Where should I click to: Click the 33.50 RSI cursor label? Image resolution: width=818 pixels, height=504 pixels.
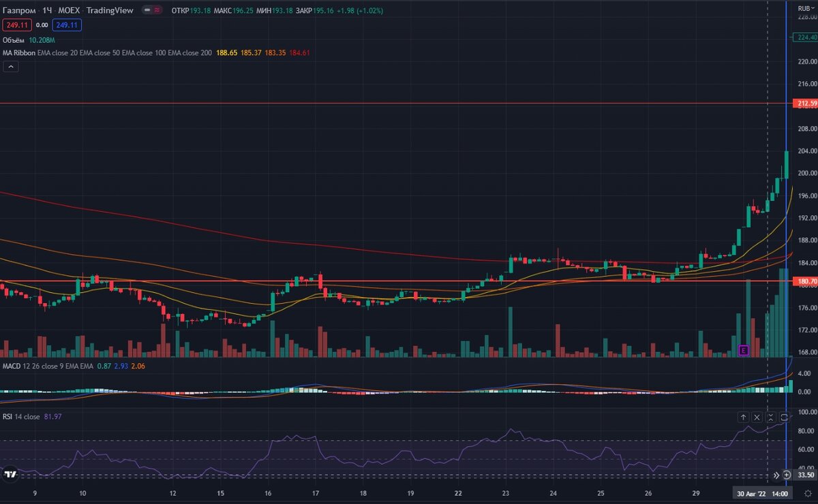pyautogui.click(x=806, y=475)
